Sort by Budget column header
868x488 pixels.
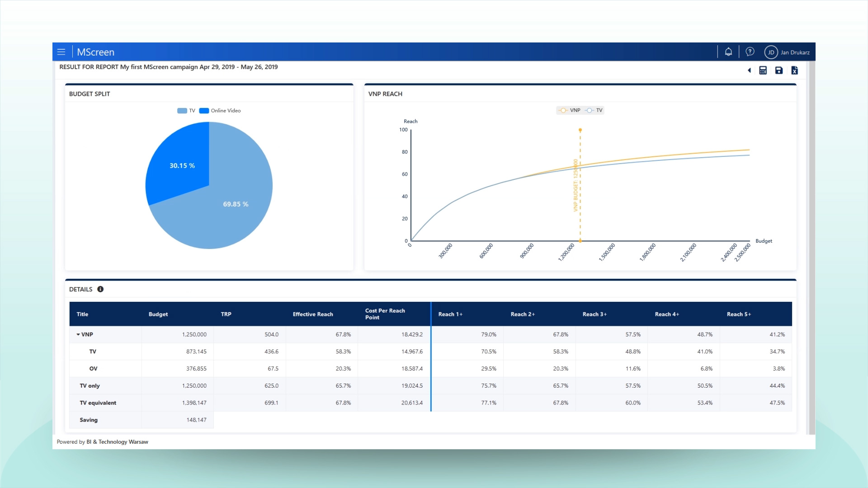(158, 314)
